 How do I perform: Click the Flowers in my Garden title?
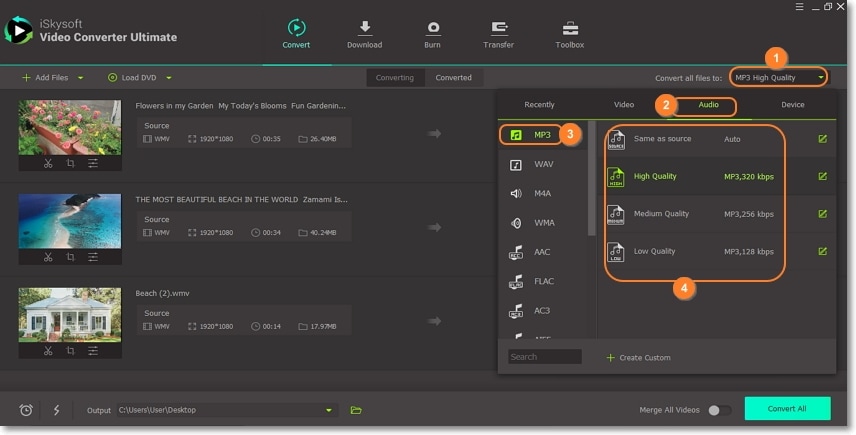(x=240, y=106)
